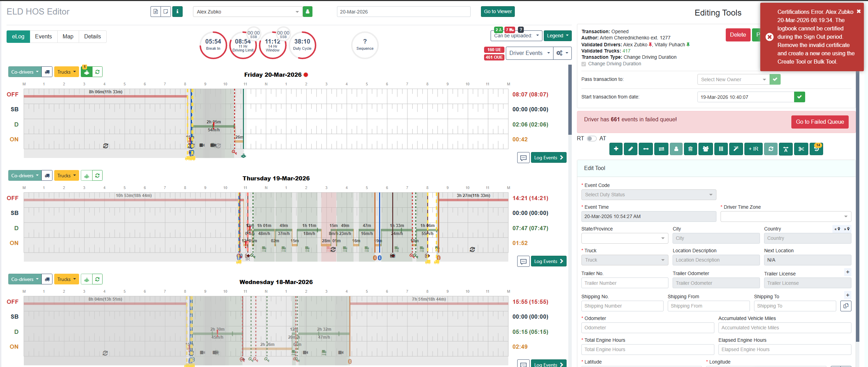The image size is (868, 367).
Task: Select the eLog tab
Action: (18, 36)
